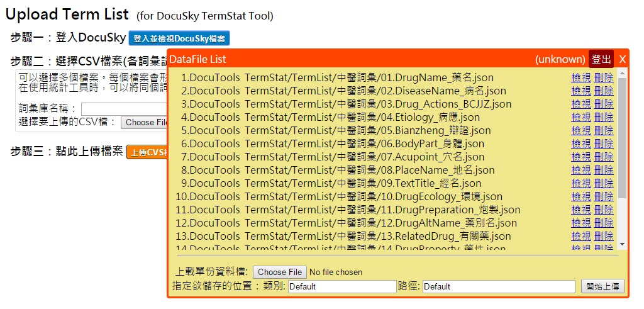This screenshot has width=644, height=309.
Task: Click the 詞彙庫名稱 text input
Action: pyautogui.click(x=124, y=109)
